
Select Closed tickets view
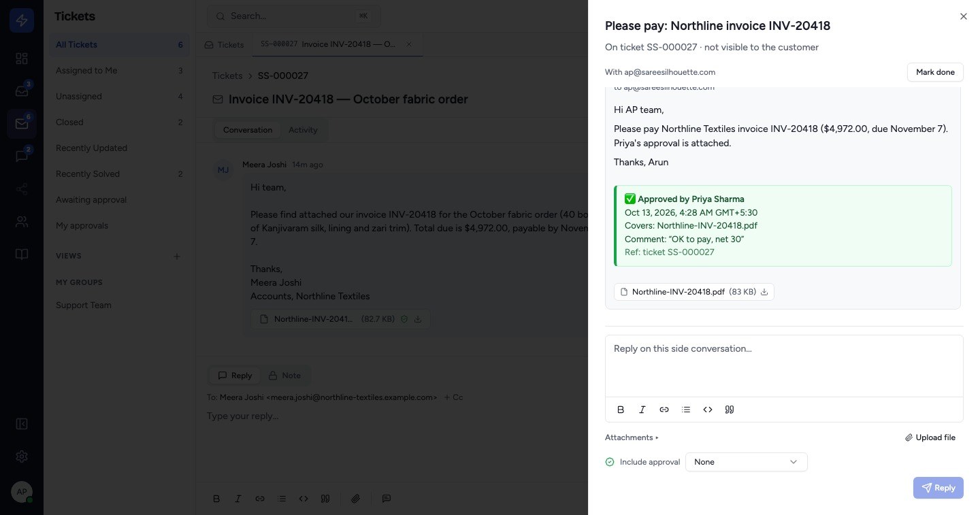tap(119, 122)
